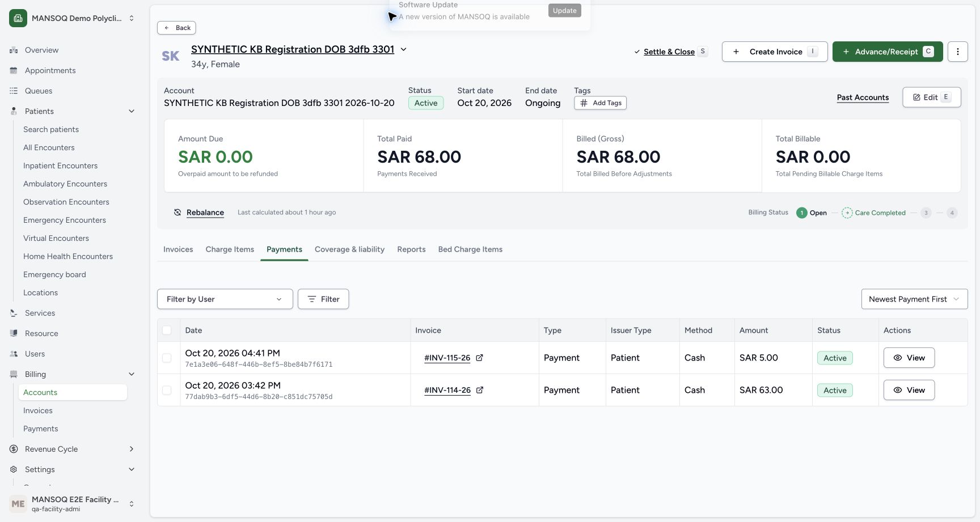The height and width of the screenshot is (522, 980).
Task: Click the Revenue Cycle dollar icon
Action: tap(14, 449)
